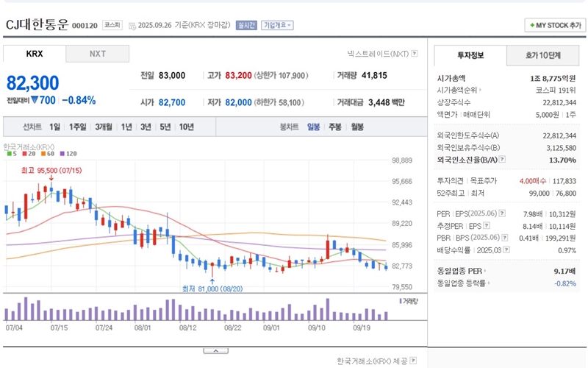
Task: Click help icon beside PER EPS(2025.06)
Action: pyautogui.click(x=502, y=213)
